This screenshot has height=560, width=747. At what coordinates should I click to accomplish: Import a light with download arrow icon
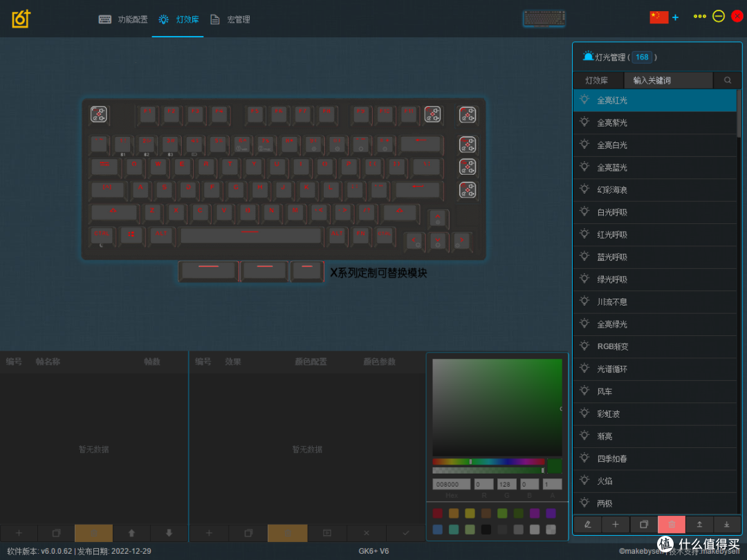[727, 524]
